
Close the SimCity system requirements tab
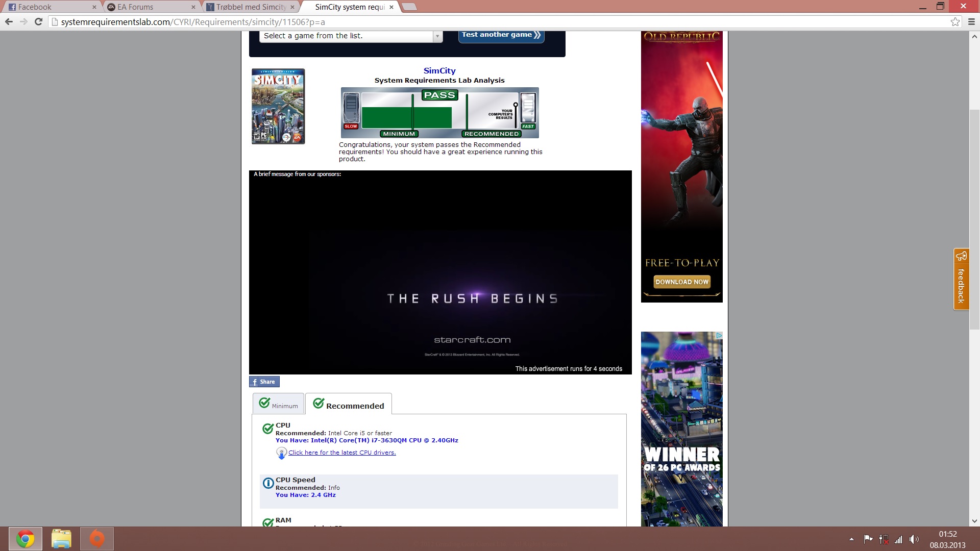tap(391, 7)
